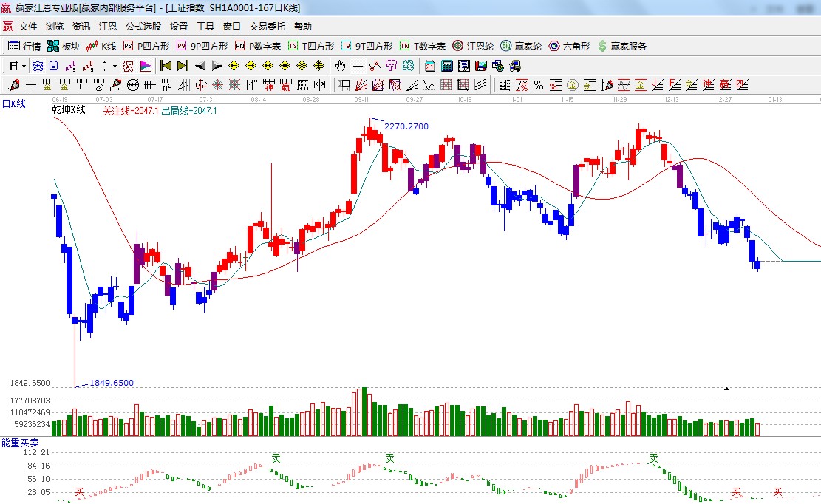821x504 pixels.
Task: Click the percent sign drawing tool
Action: click(538, 85)
